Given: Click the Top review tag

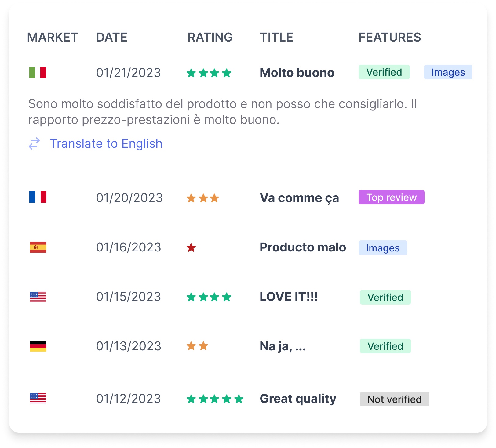Looking at the screenshot, I should point(391,197).
